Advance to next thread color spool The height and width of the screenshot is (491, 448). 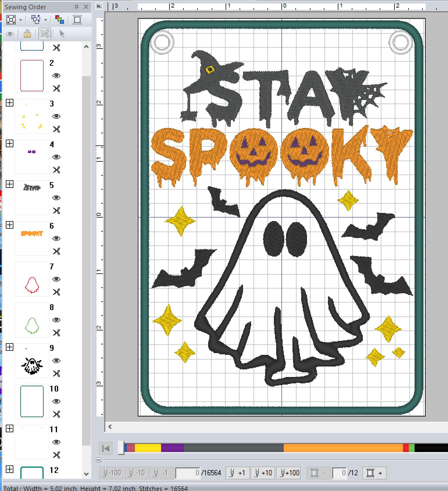[x=374, y=473]
